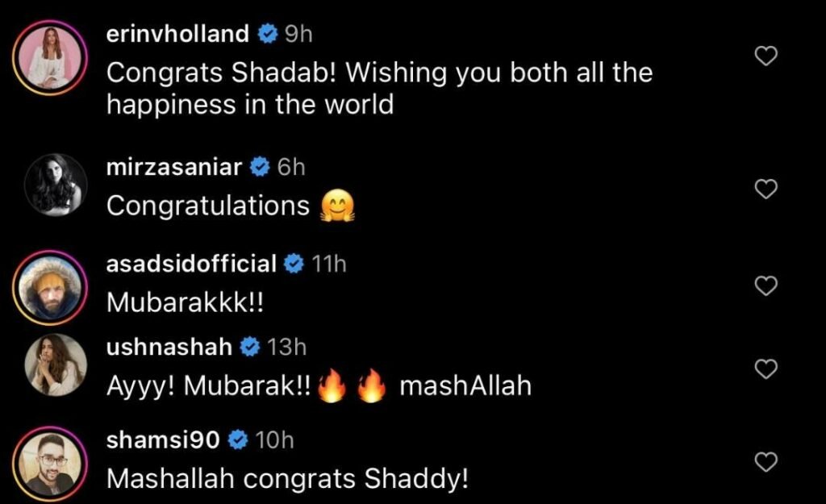
Task: Visit asadsidofficial username link
Action: (x=192, y=263)
